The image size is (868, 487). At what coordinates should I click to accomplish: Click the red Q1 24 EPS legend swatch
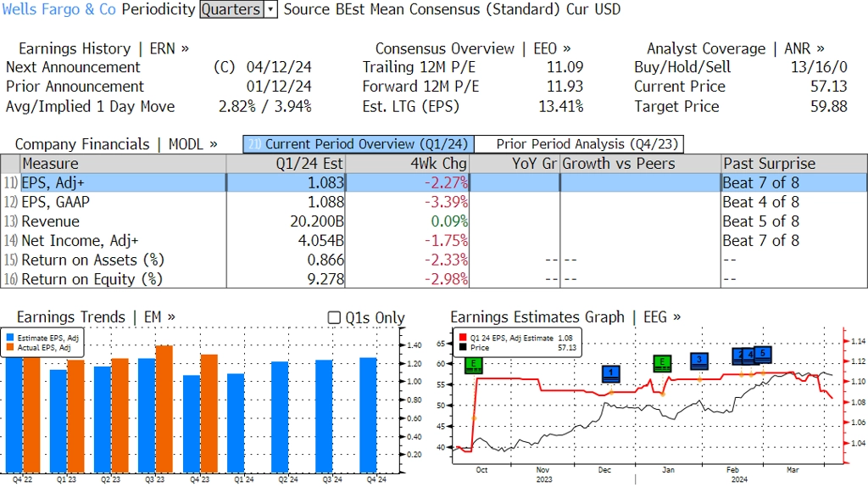tap(462, 338)
